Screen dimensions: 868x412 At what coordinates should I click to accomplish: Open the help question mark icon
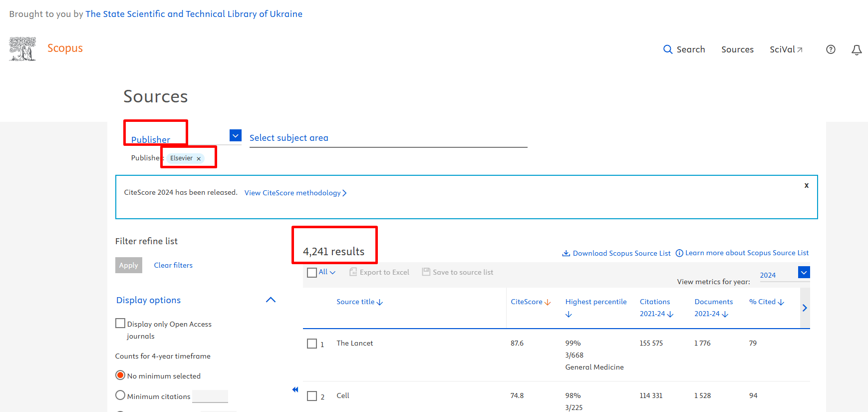pos(831,49)
